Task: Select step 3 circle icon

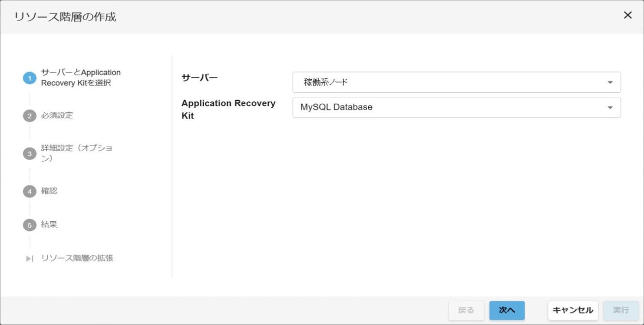Action: tap(30, 154)
